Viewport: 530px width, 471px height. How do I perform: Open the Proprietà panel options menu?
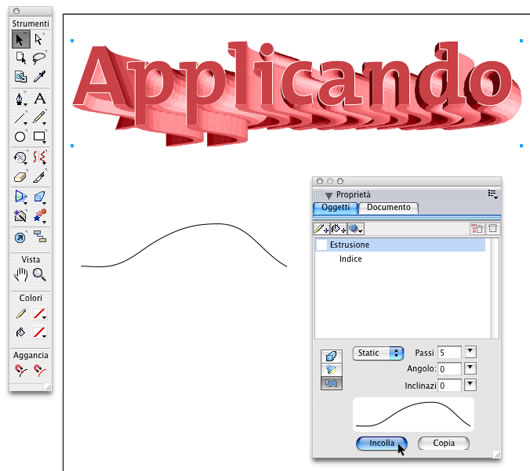click(x=492, y=194)
